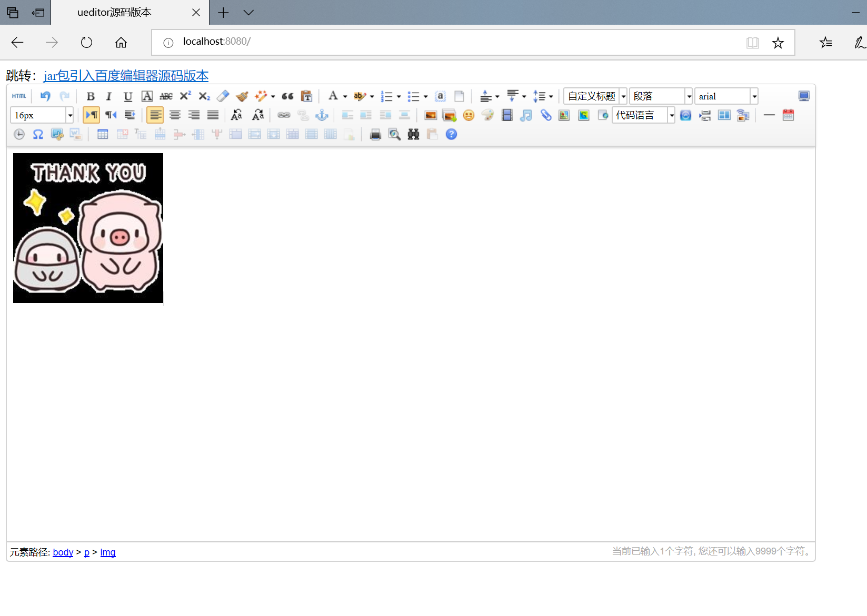Insert time using the clock icon
The width and height of the screenshot is (867, 616).
click(x=19, y=134)
